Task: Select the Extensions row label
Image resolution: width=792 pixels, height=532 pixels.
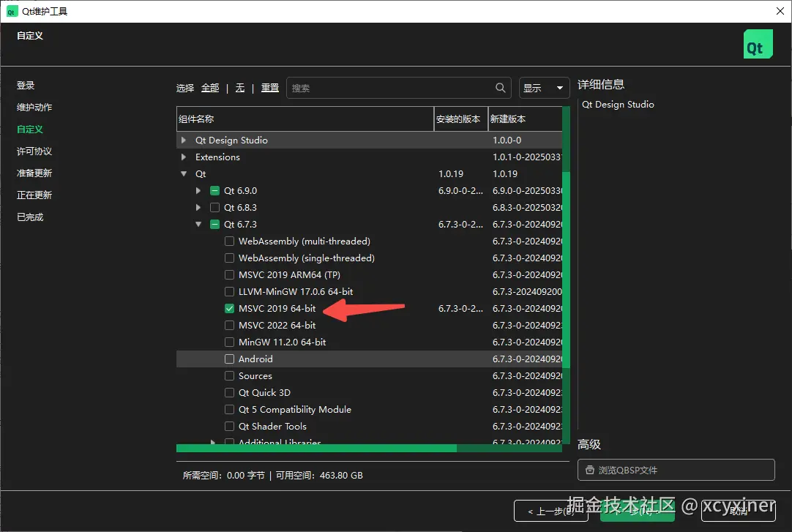Action: (x=217, y=157)
